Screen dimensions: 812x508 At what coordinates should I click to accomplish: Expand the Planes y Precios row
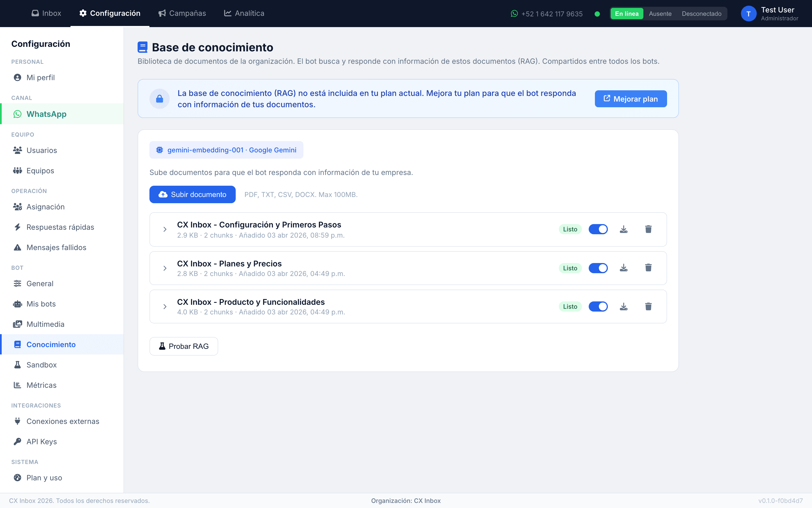coord(165,268)
